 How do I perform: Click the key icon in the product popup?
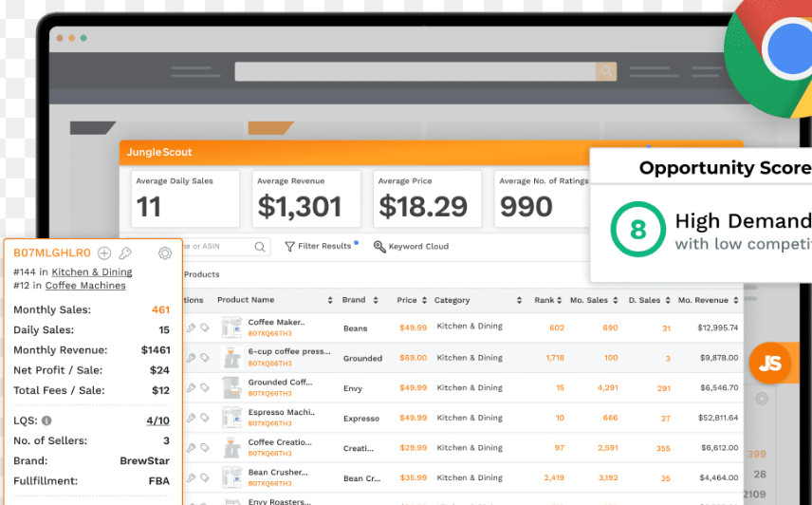click(124, 253)
